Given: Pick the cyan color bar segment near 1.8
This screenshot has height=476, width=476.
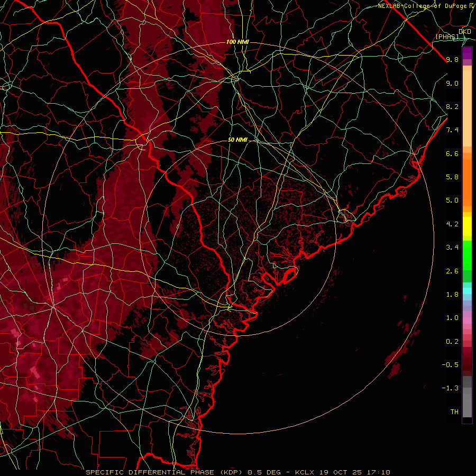Looking at the screenshot, I should (467, 290).
